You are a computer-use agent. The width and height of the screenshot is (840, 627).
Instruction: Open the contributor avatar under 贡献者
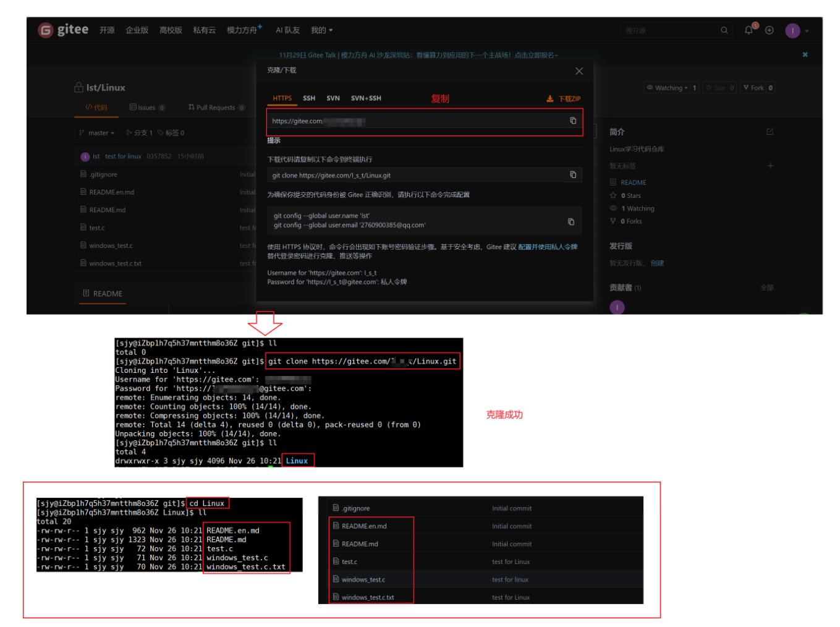click(617, 307)
